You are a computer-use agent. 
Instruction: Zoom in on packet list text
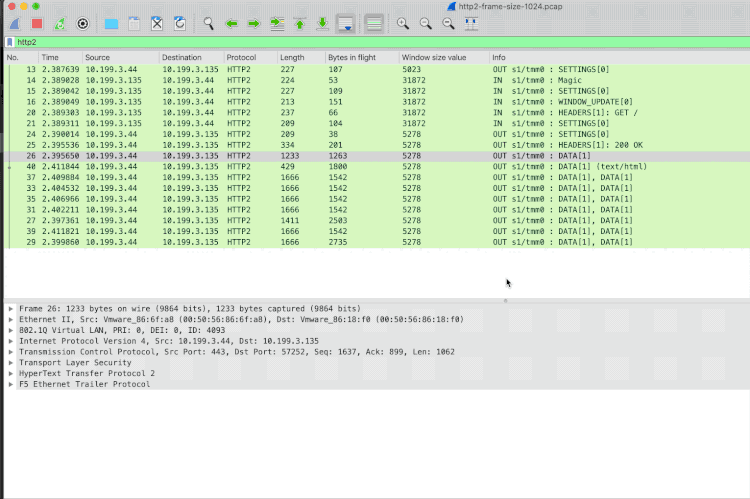[402, 22]
